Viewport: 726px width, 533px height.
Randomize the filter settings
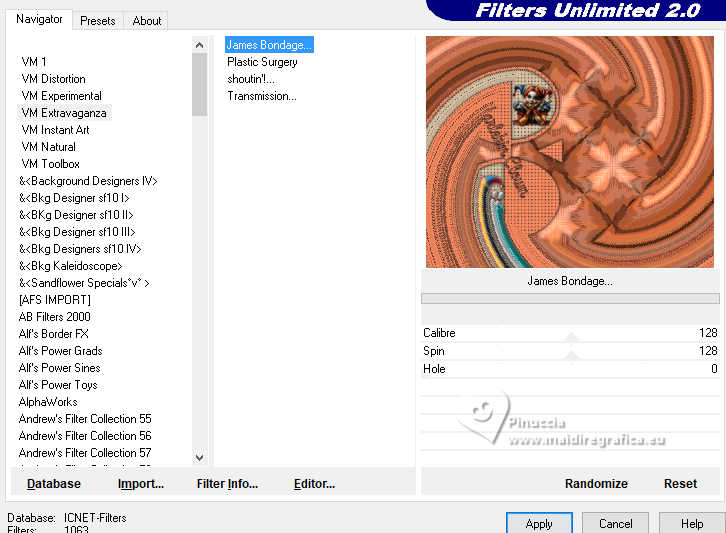(x=596, y=484)
